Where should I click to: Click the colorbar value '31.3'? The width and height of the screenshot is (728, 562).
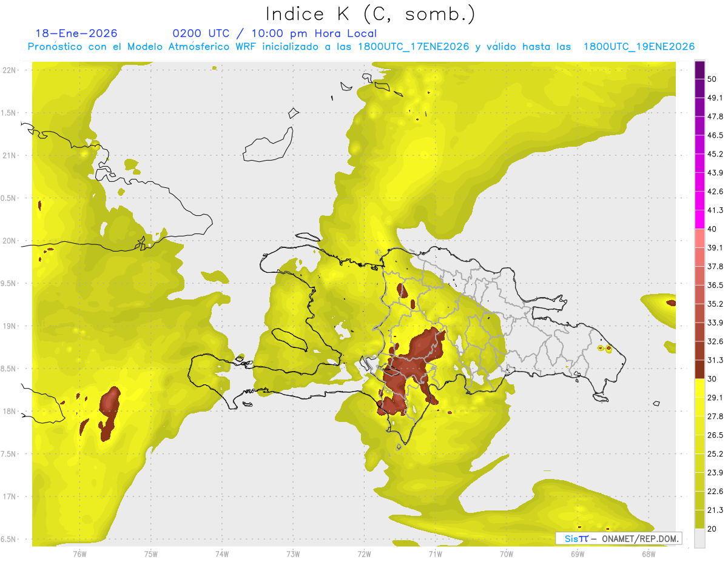pyautogui.click(x=715, y=360)
